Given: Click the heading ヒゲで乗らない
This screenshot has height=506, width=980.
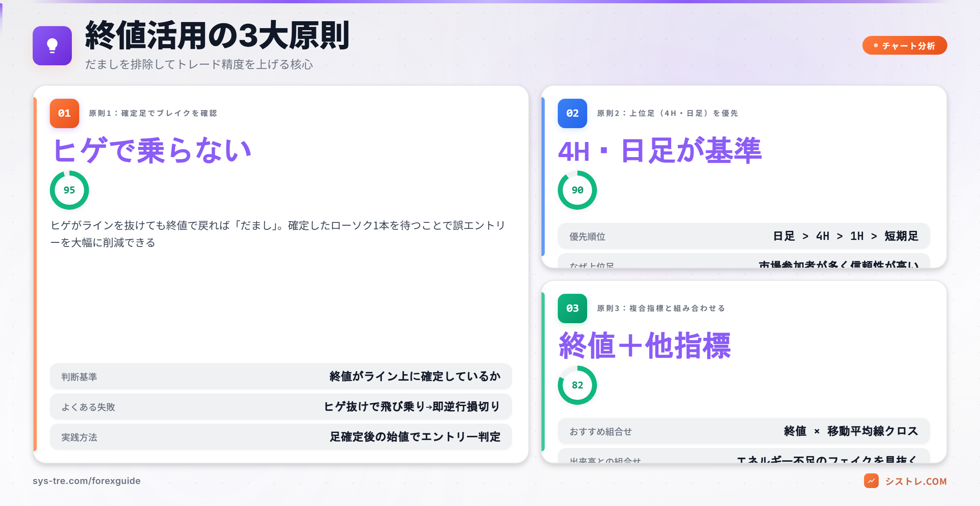Looking at the screenshot, I should pyautogui.click(x=151, y=151).
